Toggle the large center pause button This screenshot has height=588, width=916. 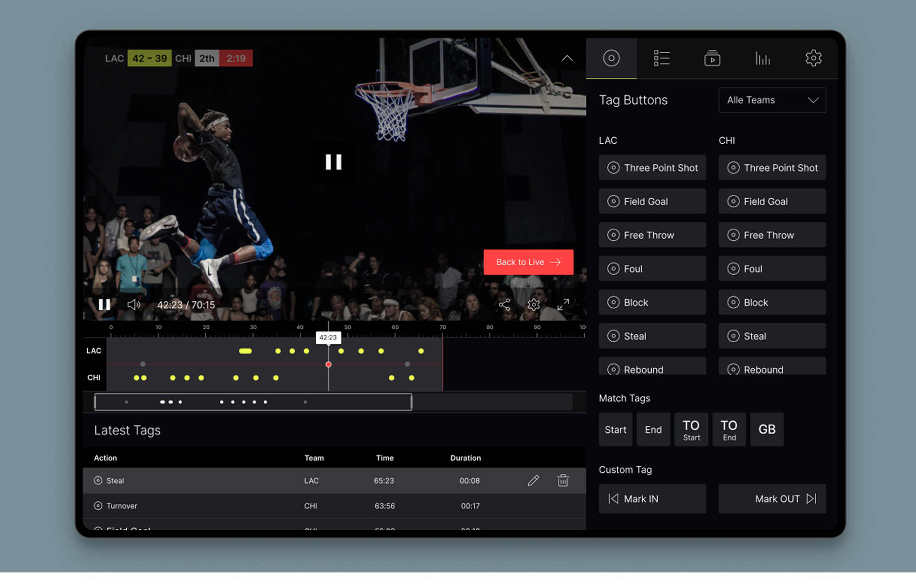(333, 162)
